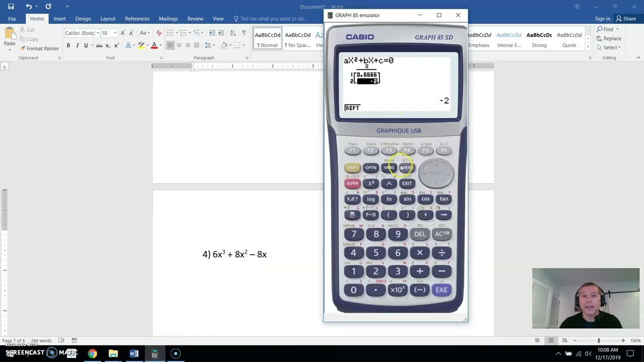
Task: Switch to the References tab
Action: 137,19
